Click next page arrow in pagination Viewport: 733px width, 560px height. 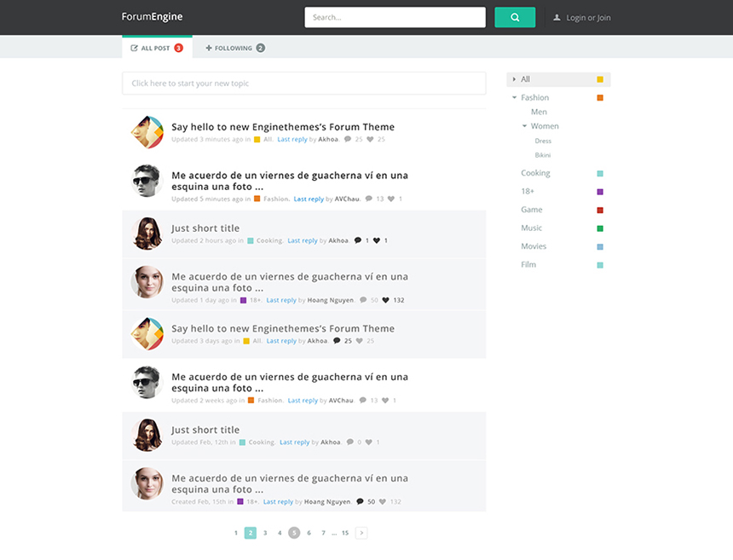361,533
